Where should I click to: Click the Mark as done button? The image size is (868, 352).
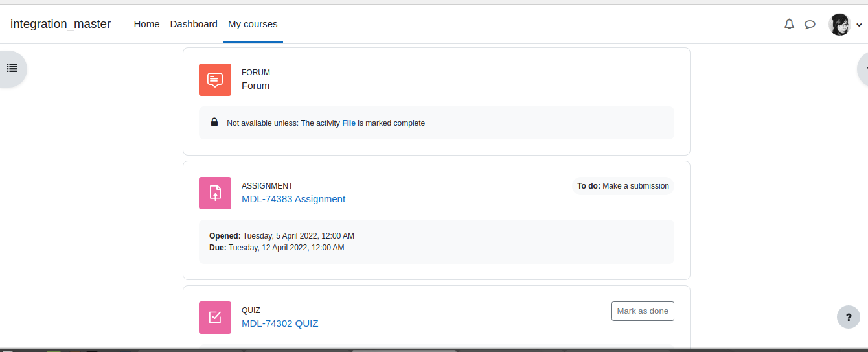pos(643,311)
